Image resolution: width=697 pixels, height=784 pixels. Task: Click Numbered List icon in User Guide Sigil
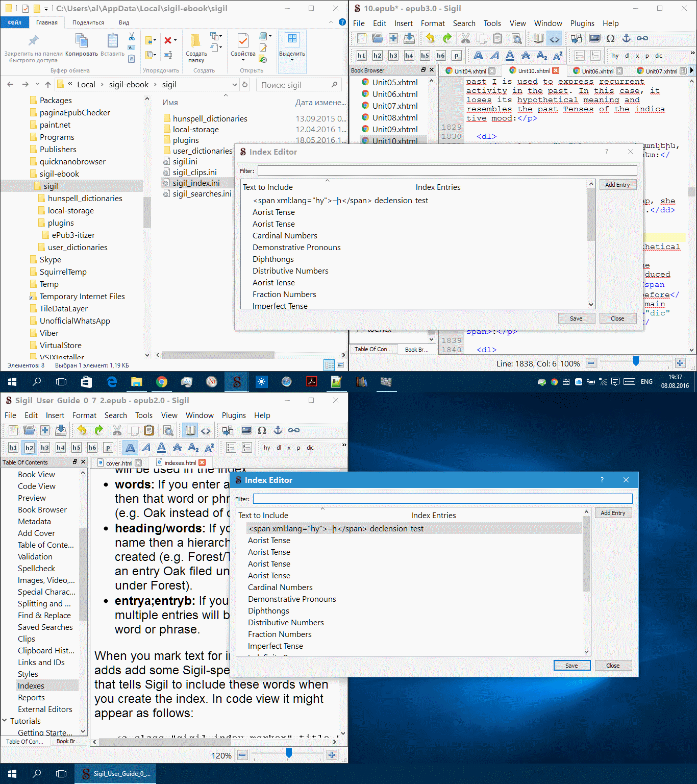tap(247, 448)
